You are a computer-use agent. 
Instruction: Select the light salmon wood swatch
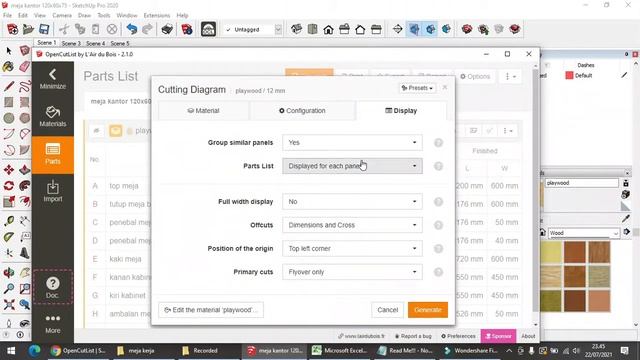pyautogui.click(x=599, y=301)
